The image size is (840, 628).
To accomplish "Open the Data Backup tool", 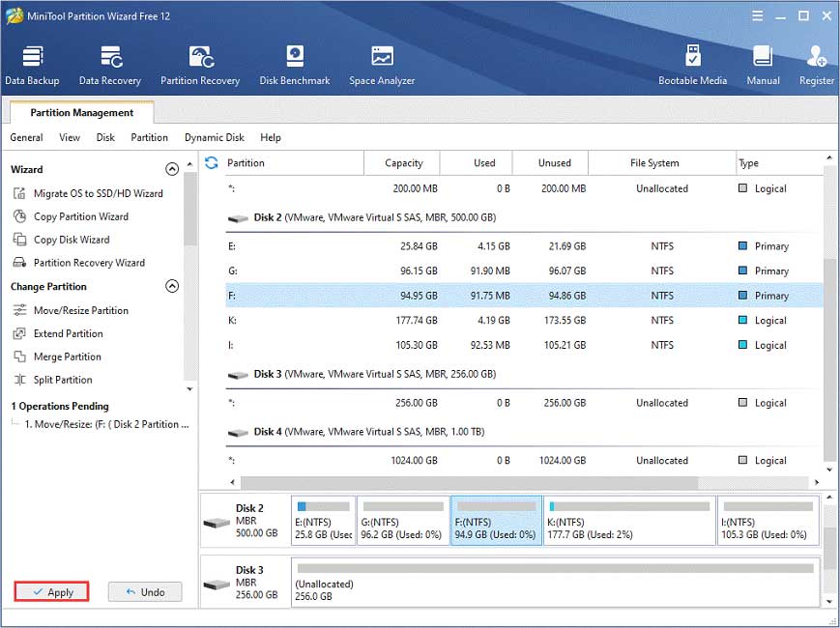I will [32, 66].
